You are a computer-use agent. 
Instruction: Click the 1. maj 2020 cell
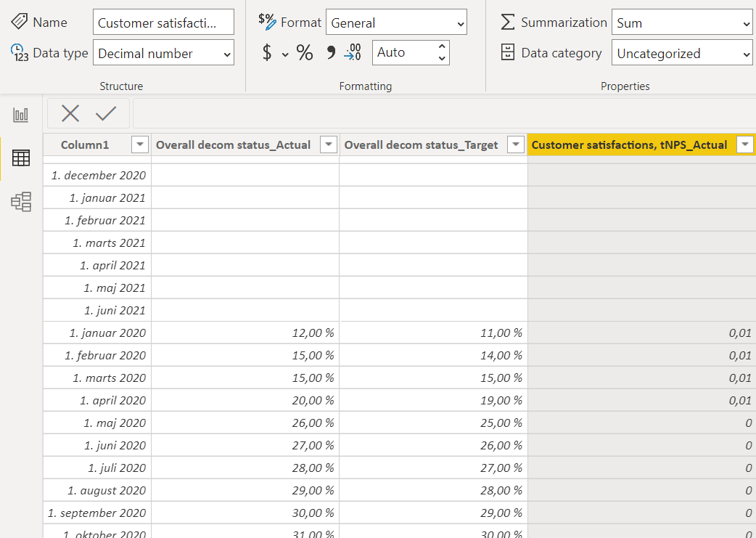pos(97,423)
